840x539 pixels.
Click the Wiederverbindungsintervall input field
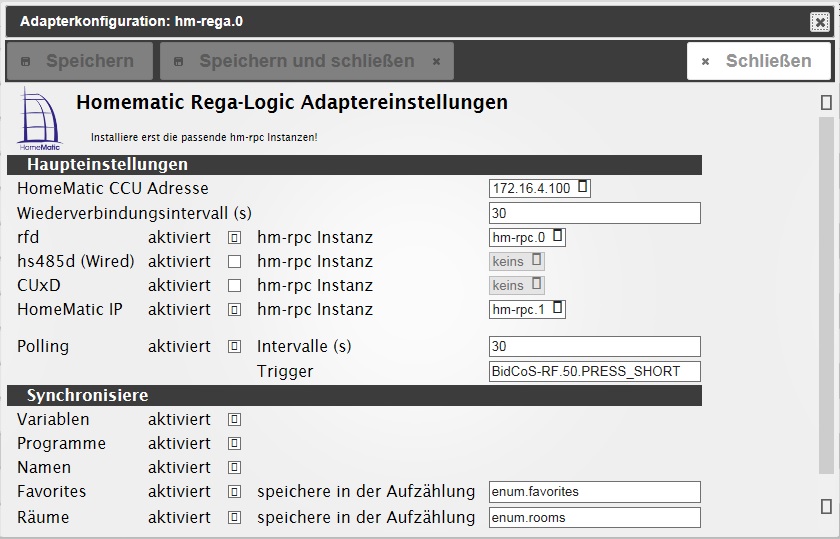594,213
